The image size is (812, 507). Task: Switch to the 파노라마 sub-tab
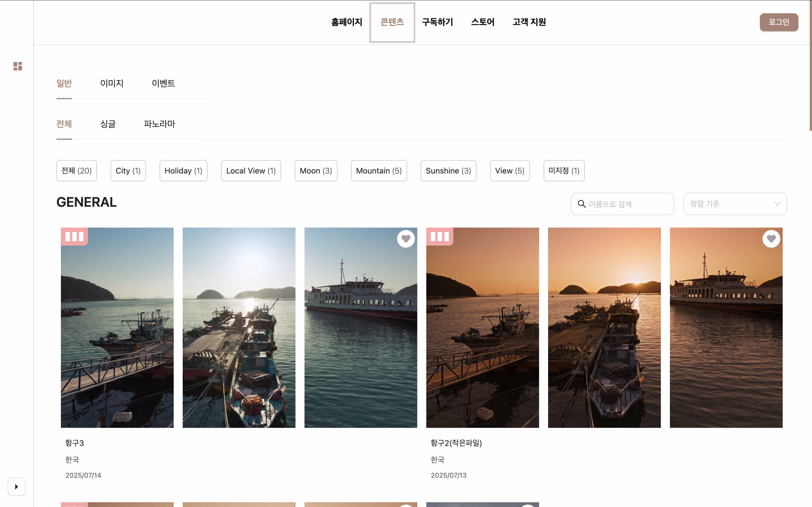coord(159,124)
